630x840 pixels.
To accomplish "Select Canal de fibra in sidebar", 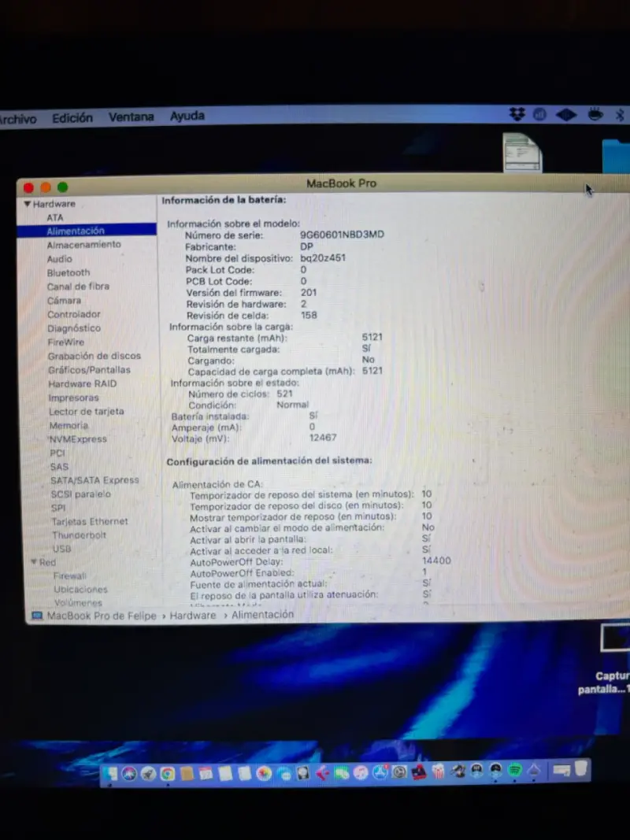I will coord(78,287).
